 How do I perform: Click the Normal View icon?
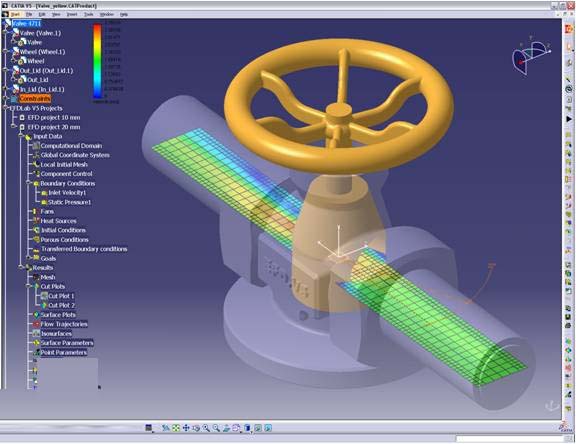pos(226,428)
